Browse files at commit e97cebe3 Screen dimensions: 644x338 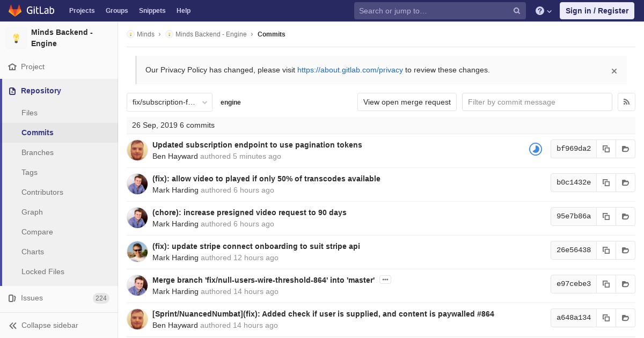(x=625, y=284)
